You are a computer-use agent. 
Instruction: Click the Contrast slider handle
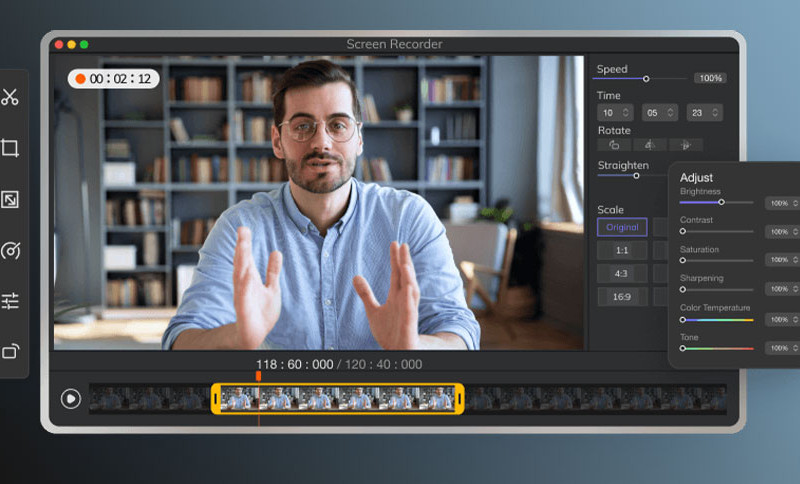tap(683, 232)
